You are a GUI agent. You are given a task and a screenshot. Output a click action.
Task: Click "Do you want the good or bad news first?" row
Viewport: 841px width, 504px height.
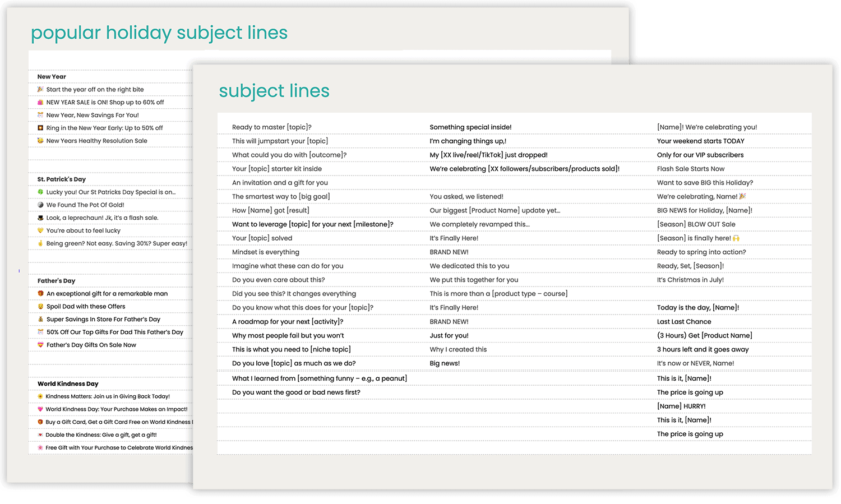click(297, 392)
